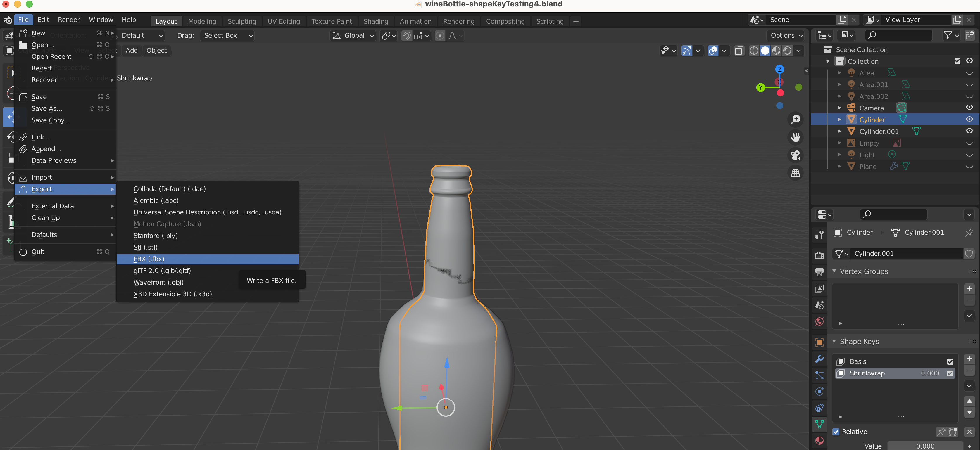Toggle X-ray viewport icon
The image size is (980, 450).
(739, 51)
